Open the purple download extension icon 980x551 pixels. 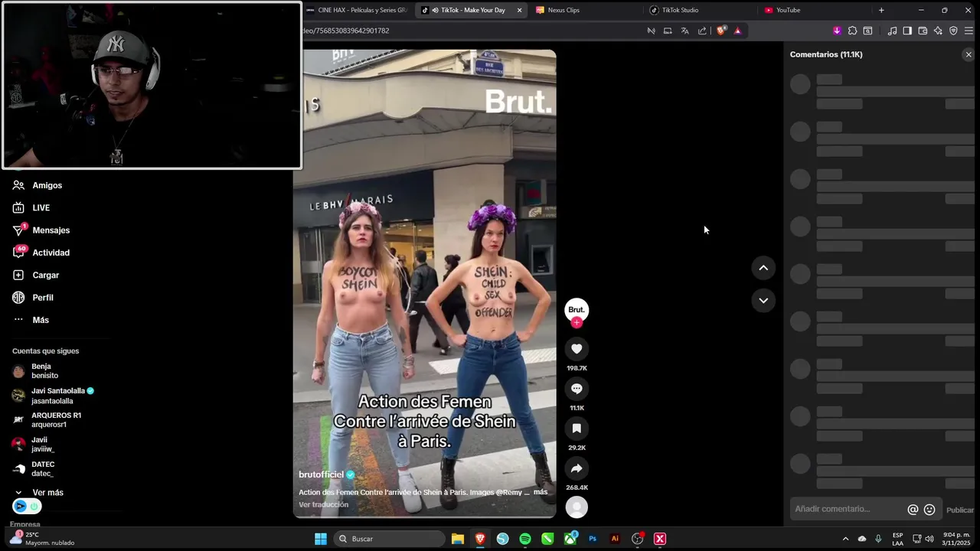(837, 31)
